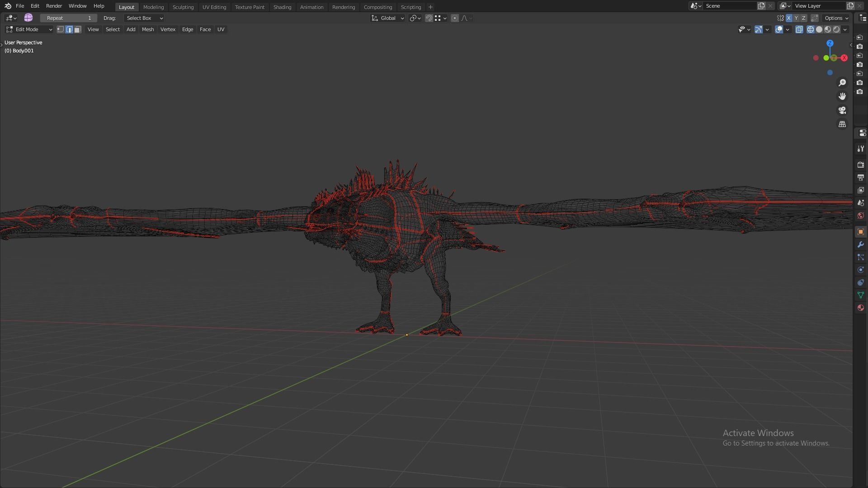
Task: Toggle snapping magnet button
Action: point(429,18)
